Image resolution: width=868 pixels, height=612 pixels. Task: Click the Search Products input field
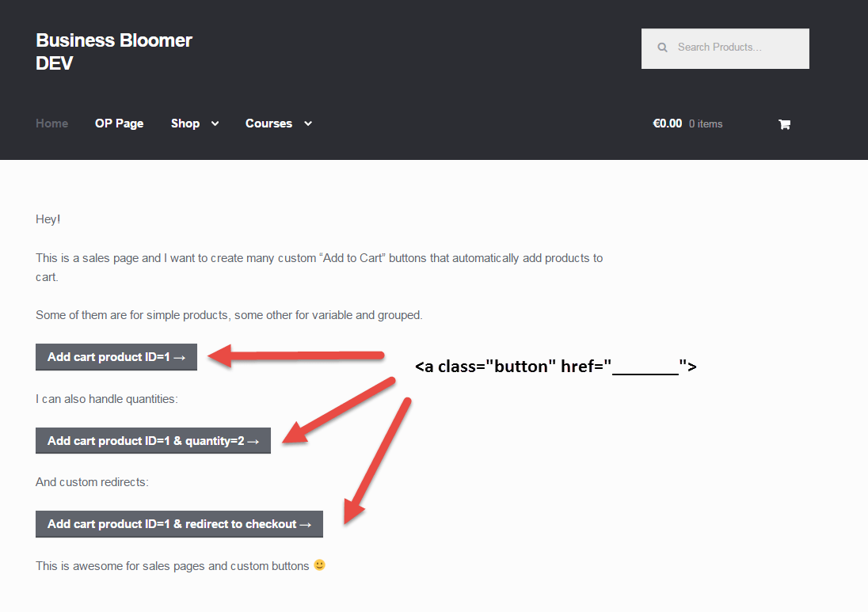[725, 48]
